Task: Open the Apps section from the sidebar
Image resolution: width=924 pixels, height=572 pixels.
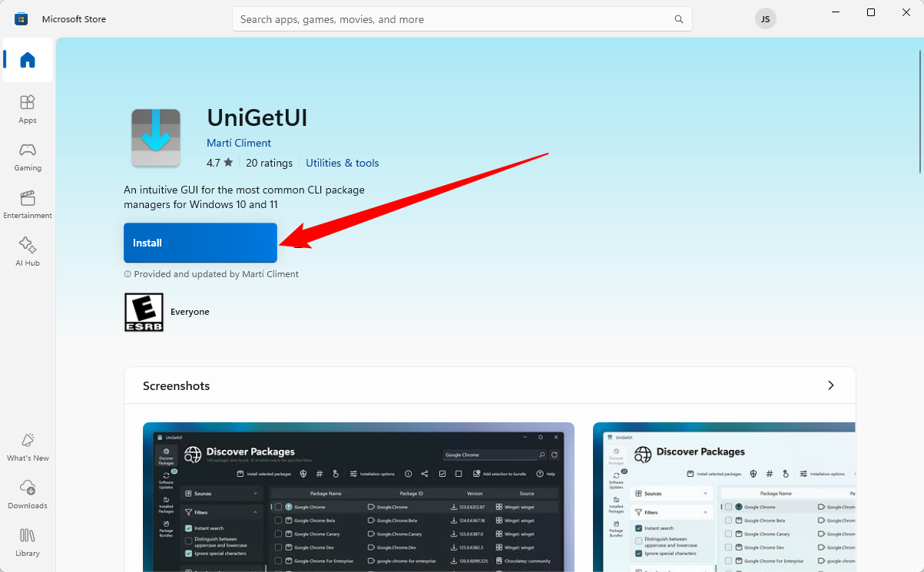Action: 27,107
